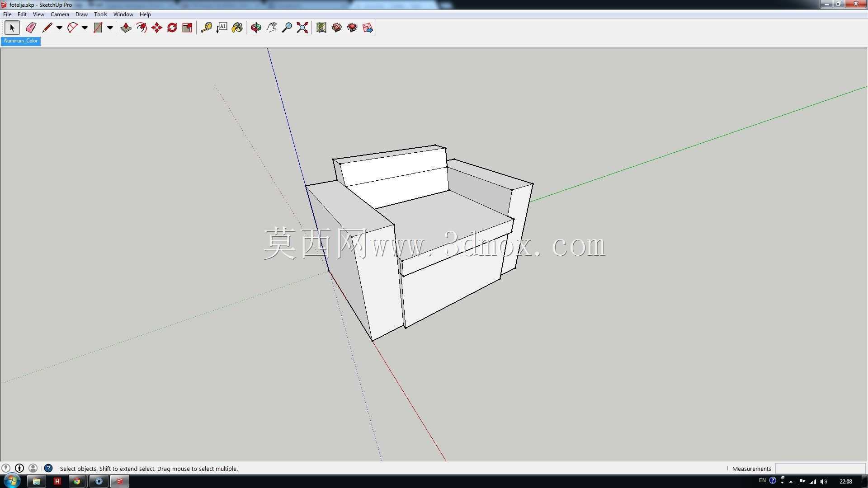Open the View menu
Image resolution: width=868 pixels, height=488 pixels.
coord(38,14)
